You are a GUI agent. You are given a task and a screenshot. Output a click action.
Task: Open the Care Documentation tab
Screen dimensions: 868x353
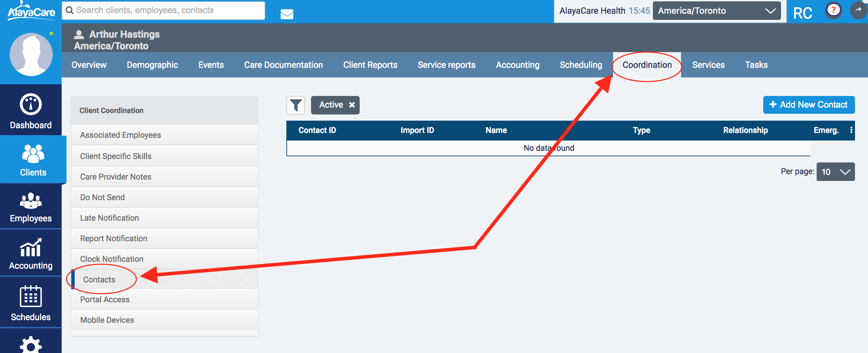283,65
